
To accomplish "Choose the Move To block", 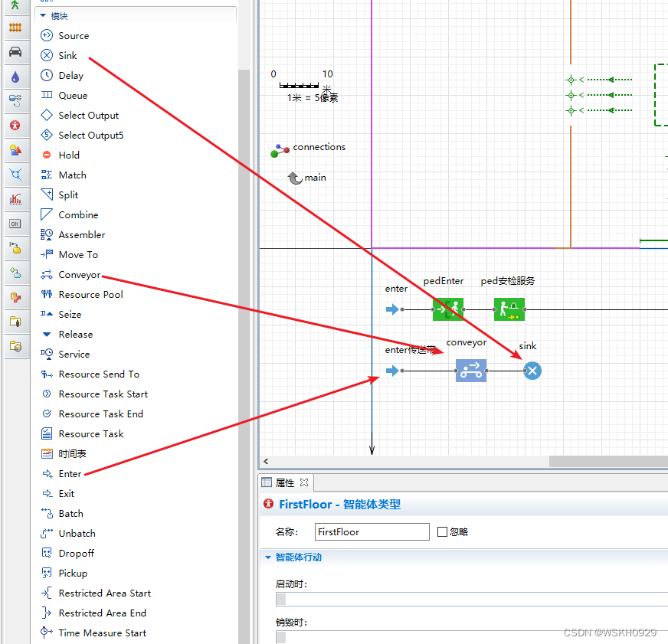I will click(70, 255).
